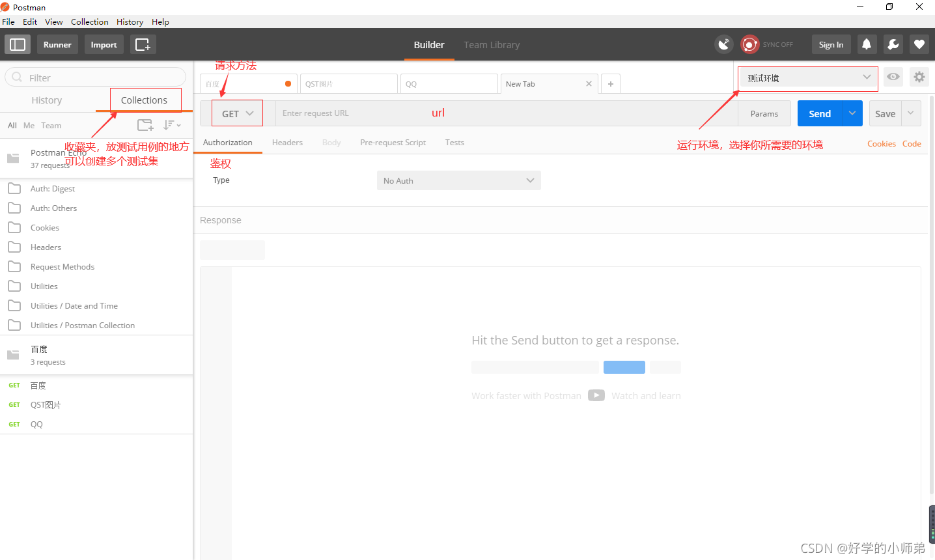Open Utilities folder
Image resolution: width=935 pixels, height=560 pixels.
point(96,287)
